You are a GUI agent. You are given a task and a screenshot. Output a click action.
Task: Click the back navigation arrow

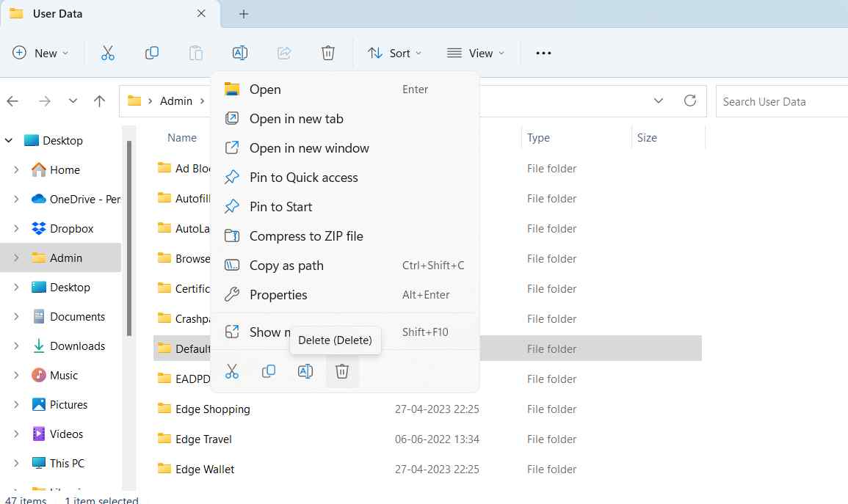(12, 101)
